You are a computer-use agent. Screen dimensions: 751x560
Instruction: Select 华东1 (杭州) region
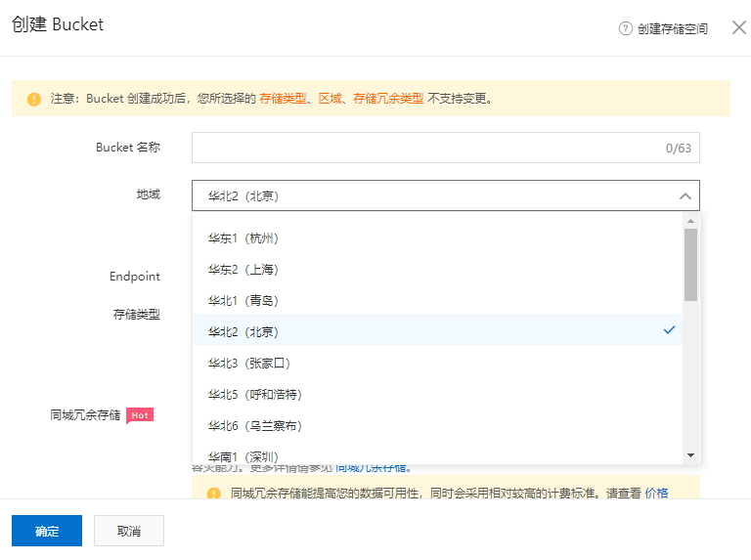pyautogui.click(x=437, y=237)
